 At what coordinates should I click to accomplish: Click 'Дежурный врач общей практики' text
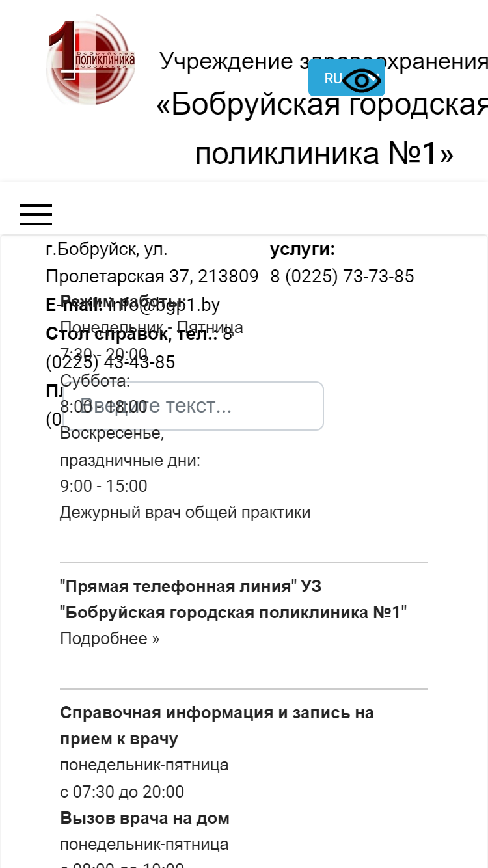coord(185,513)
